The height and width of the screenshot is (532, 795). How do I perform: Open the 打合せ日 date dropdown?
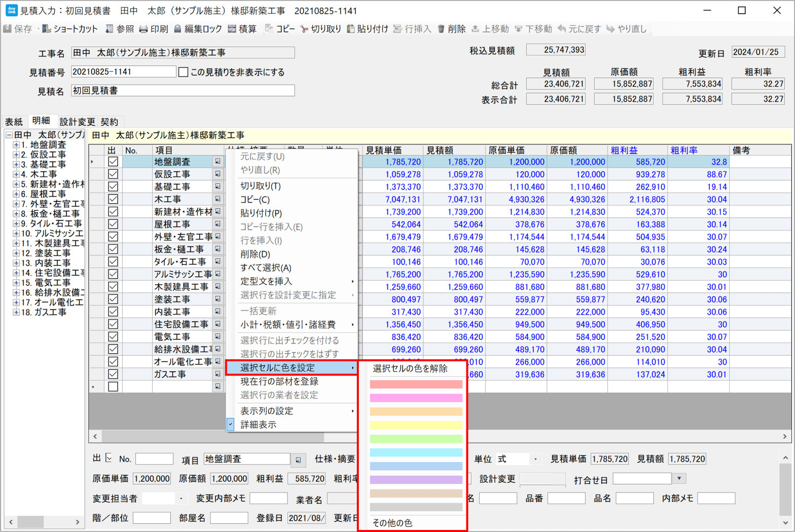tap(679, 478)
